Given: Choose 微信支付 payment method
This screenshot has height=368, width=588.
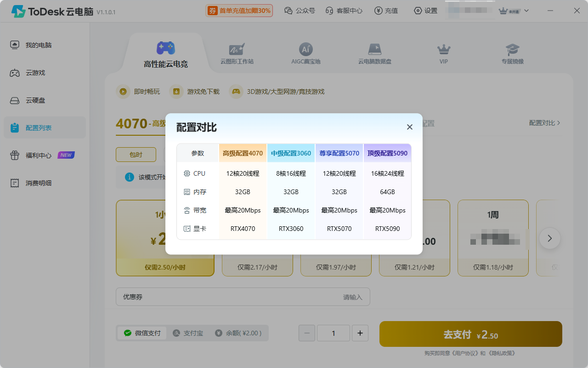Looking at the screenshot, I should [x=142, y=333].
